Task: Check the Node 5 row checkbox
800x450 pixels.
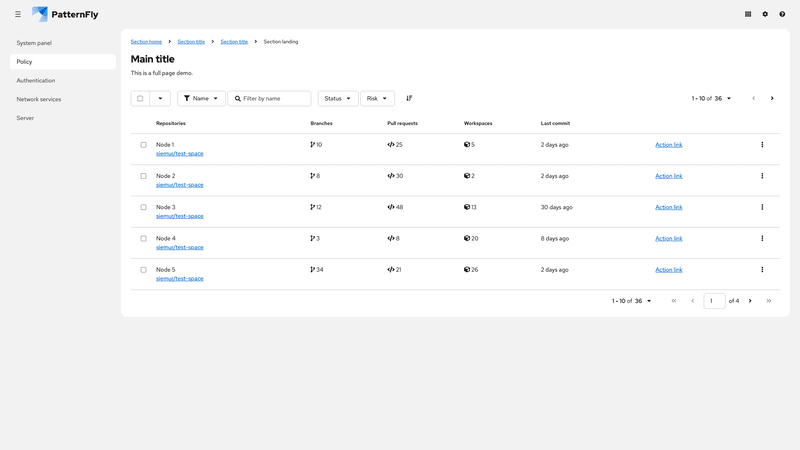Action: 143,270
